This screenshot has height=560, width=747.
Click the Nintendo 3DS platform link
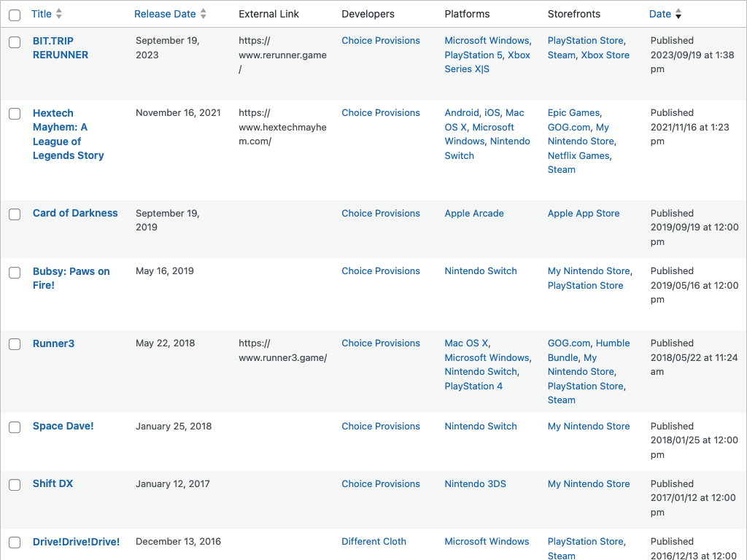click(475, 483)
